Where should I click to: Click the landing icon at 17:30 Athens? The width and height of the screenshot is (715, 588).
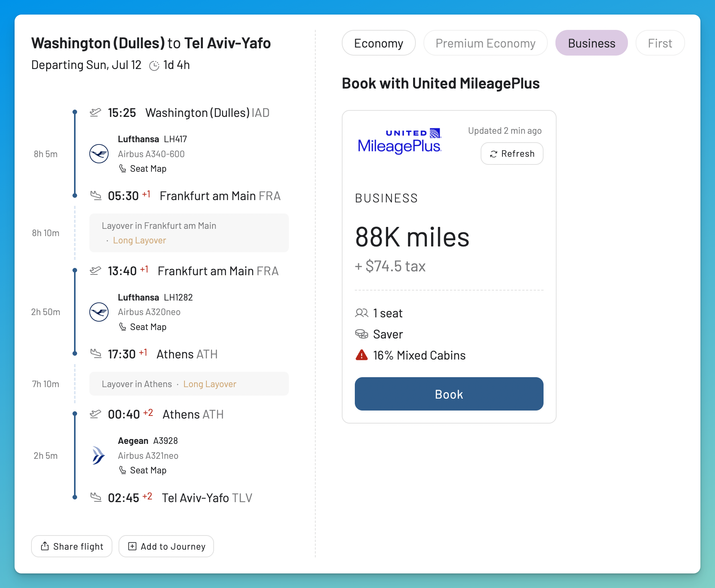click(96, 353)
